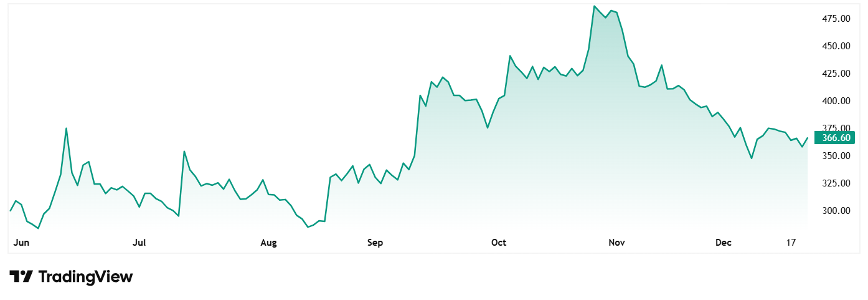Click the Jul time axis label
This screenshot has width=868, height=300.
tap(139, 243)
